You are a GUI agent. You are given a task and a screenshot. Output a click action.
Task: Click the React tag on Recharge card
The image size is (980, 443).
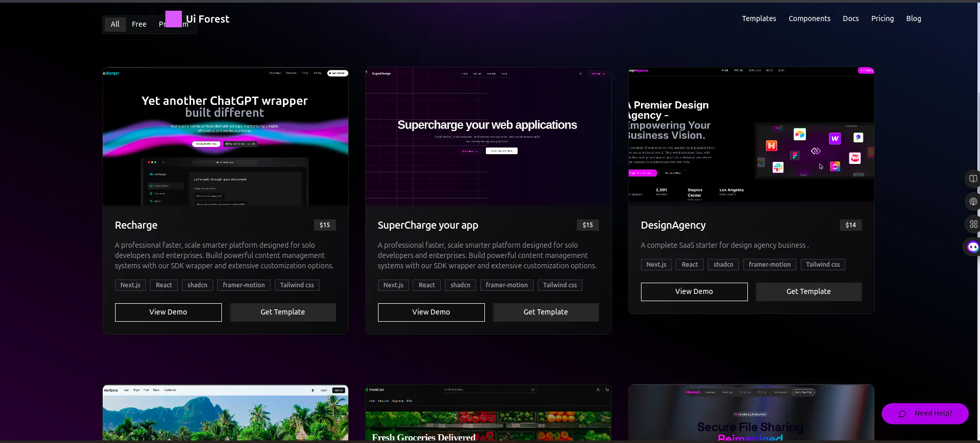coord(164,285)
